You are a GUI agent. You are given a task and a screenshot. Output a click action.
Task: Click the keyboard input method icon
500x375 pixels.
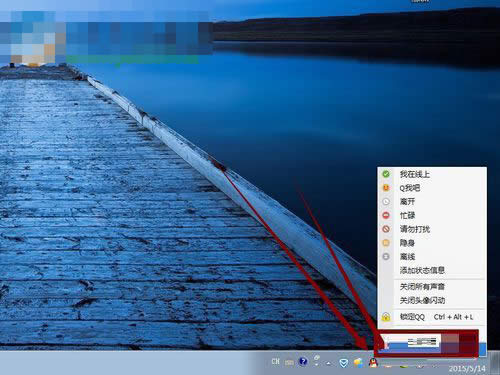point(289,362)
